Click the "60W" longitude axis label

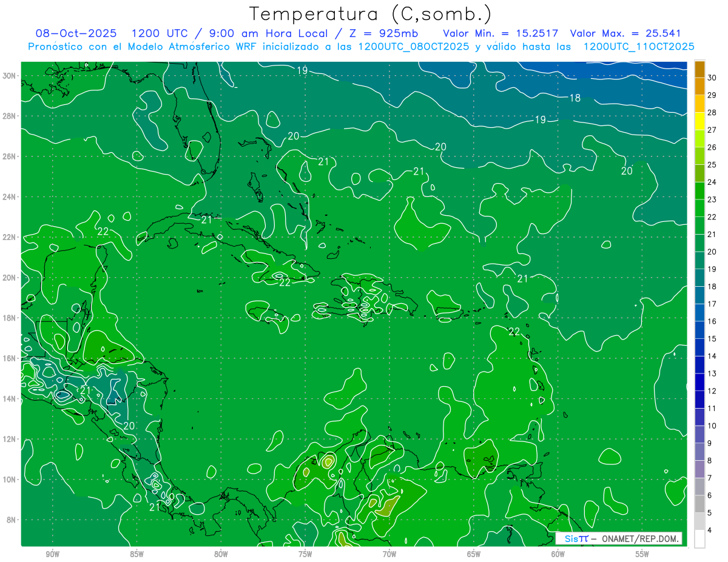pyautogui.click(x=558, y=554)
